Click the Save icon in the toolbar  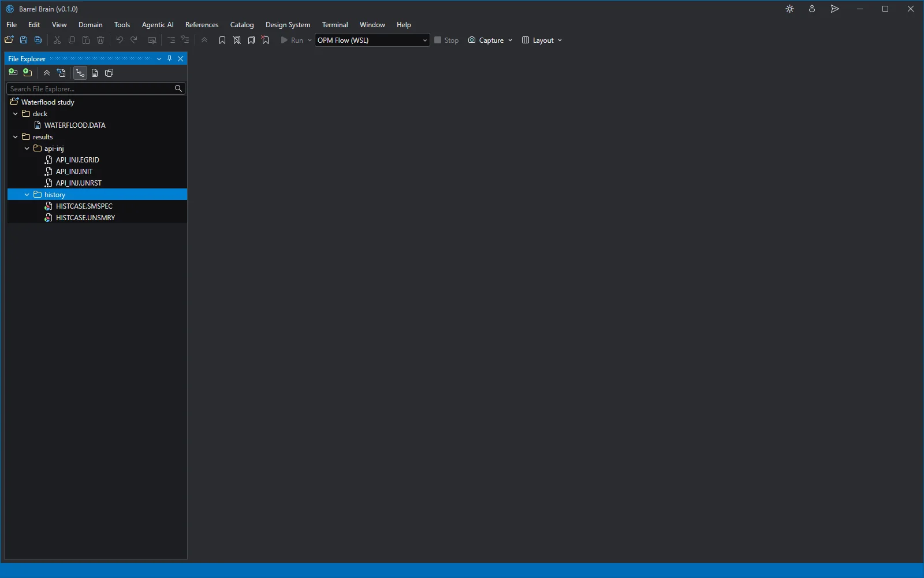24,40
